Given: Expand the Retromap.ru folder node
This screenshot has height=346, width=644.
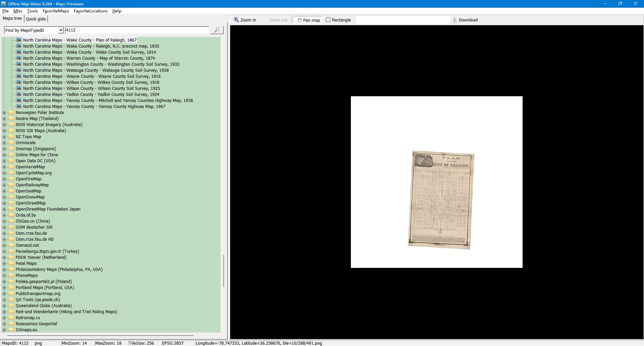Looking at the screenshot, I should coord(4,318).
